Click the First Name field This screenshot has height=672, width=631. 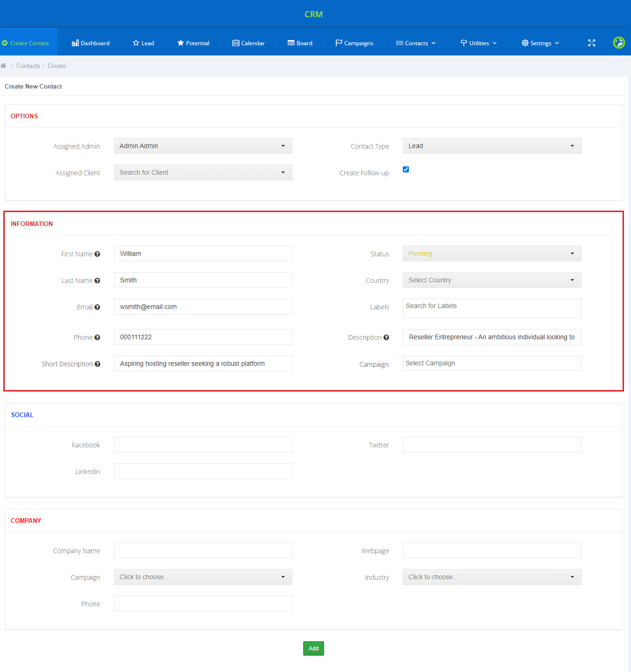[203, 254]
